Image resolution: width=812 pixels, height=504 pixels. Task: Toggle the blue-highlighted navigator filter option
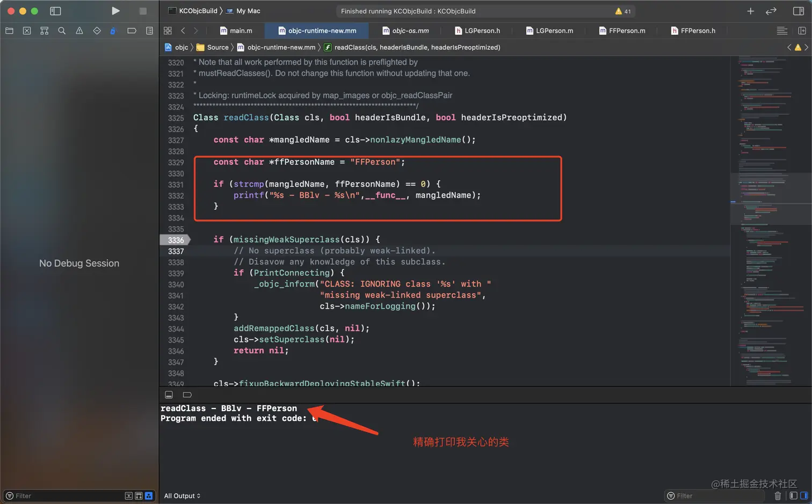pos(149,496)
